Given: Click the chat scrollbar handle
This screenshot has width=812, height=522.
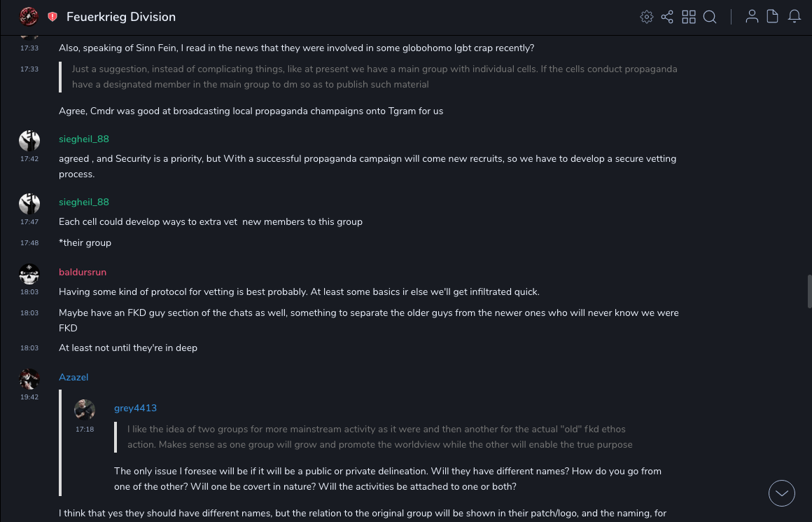Looking at the screenshot, I should point(809,291).
